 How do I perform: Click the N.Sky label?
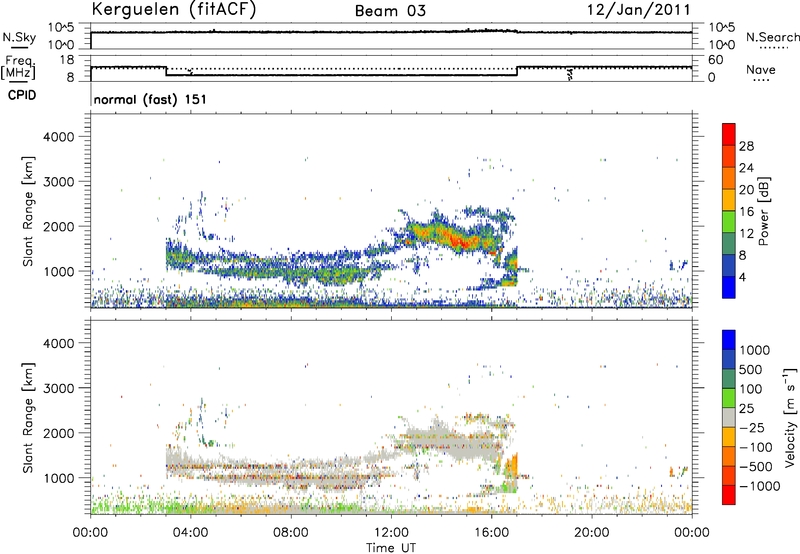[x=19, y=37]
